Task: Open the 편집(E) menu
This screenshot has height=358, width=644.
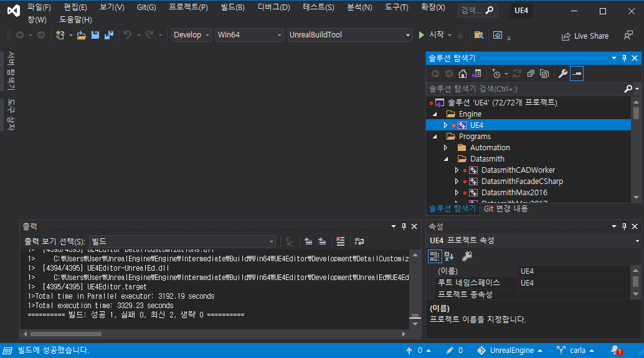Action: click(x=75, y=7)
